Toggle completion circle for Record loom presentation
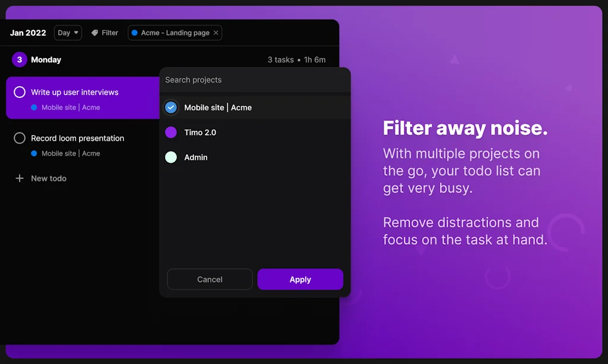The image size is (608, 364). [x=18, y=138]
